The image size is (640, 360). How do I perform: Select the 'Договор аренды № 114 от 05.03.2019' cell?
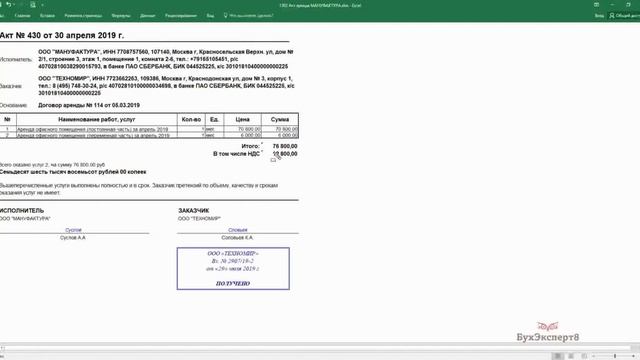pyautogui.click(x=89, y=105)
